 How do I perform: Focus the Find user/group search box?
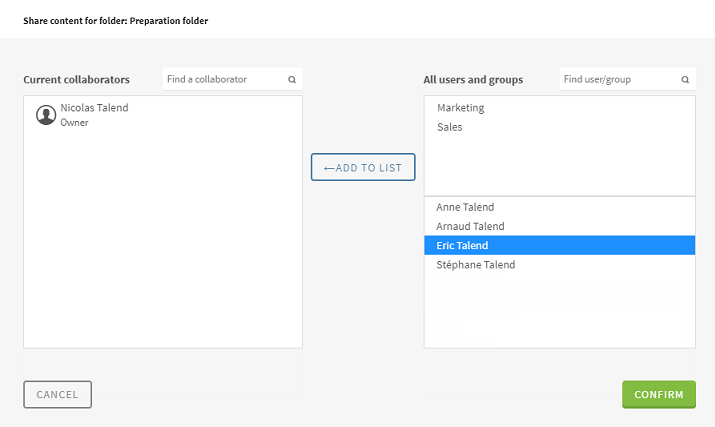click(617, 79)
